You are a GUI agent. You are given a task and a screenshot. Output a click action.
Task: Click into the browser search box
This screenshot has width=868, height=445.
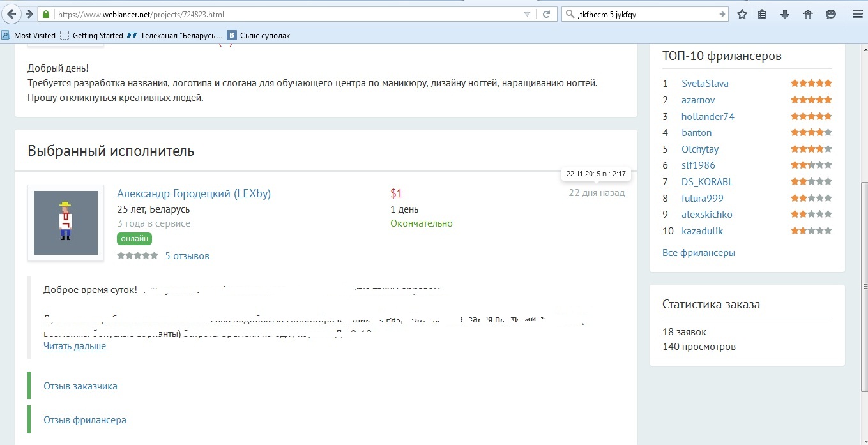(x=645, y=14)
